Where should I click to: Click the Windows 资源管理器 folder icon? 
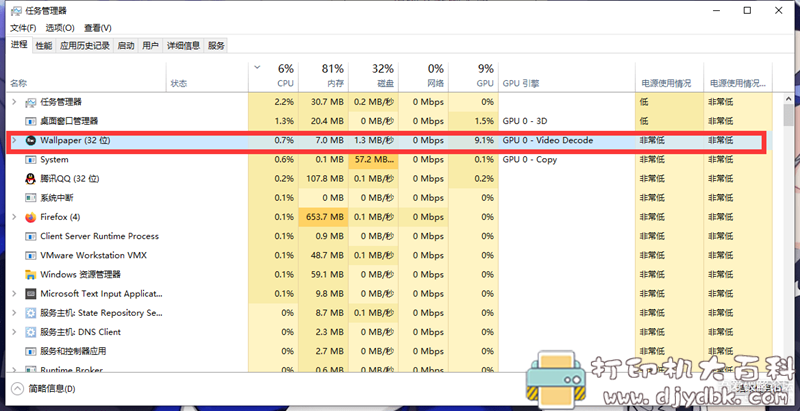click(x=31, y=275)
